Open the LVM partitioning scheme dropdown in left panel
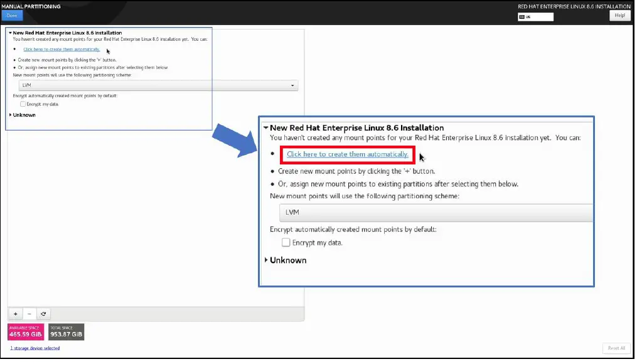The width and height of the screenshot is (637, 364). (158, 85)
